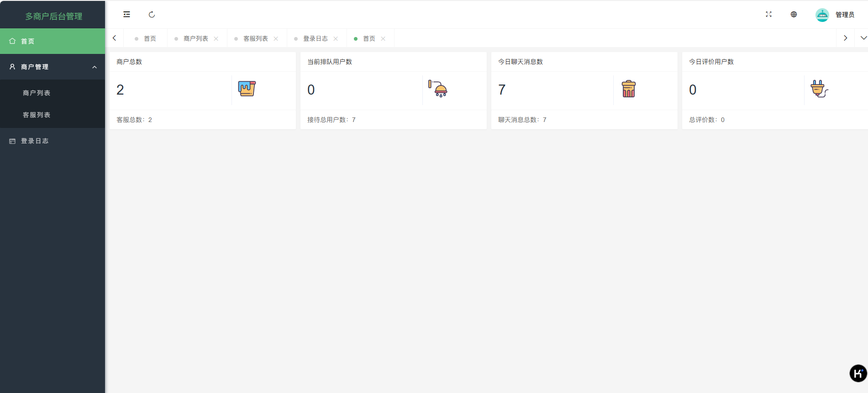The width and height of the screenshot is (868, 393).
Task: Open 登录日志 from the sidebar
Action: (x=35, y=141)
